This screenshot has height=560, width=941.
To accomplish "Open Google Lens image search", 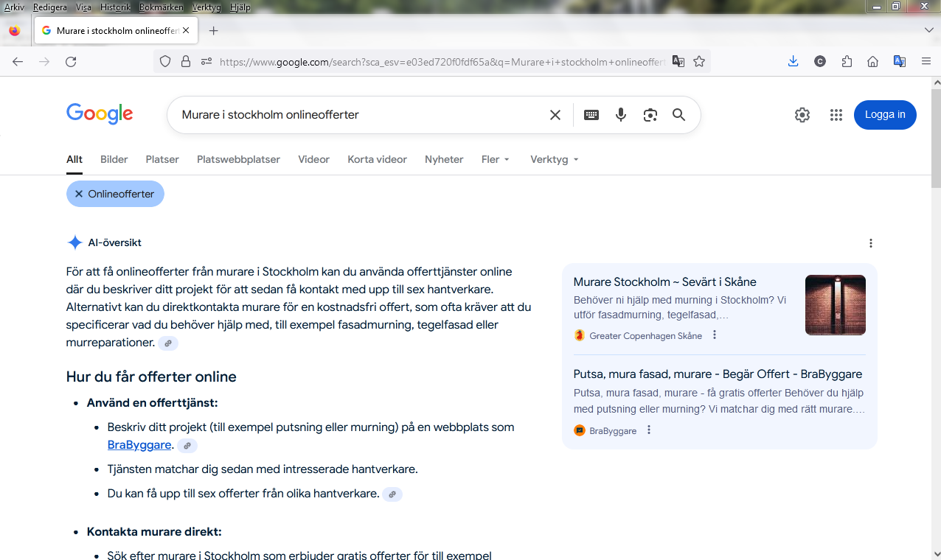I will coord(650,115).
